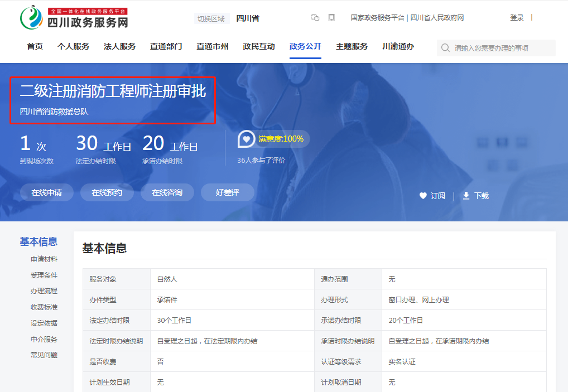Click the download arrow icon

466,196
